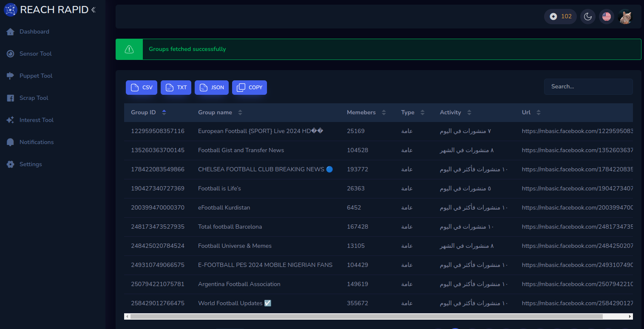Click the Groups fetched successfully message

(187, 49)
